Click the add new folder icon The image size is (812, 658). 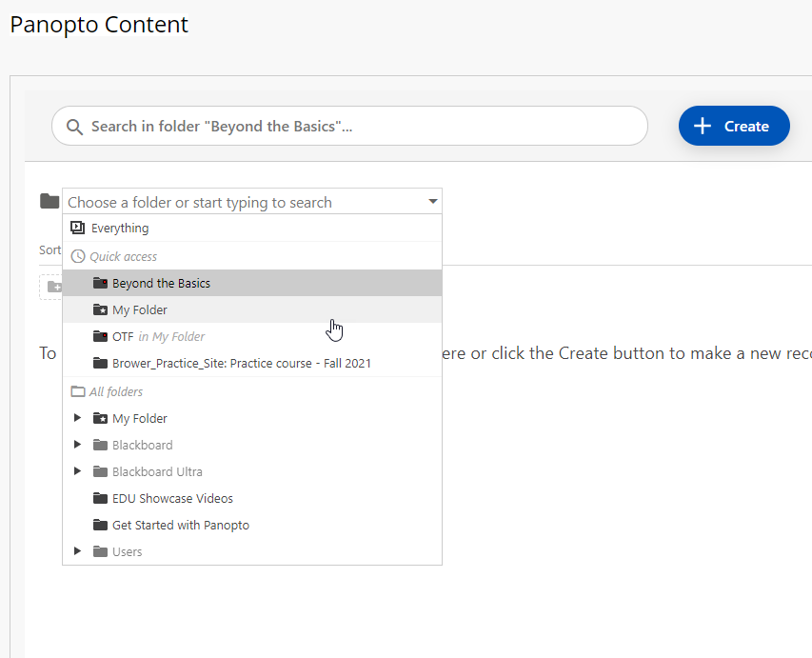(x=54, y=287)
